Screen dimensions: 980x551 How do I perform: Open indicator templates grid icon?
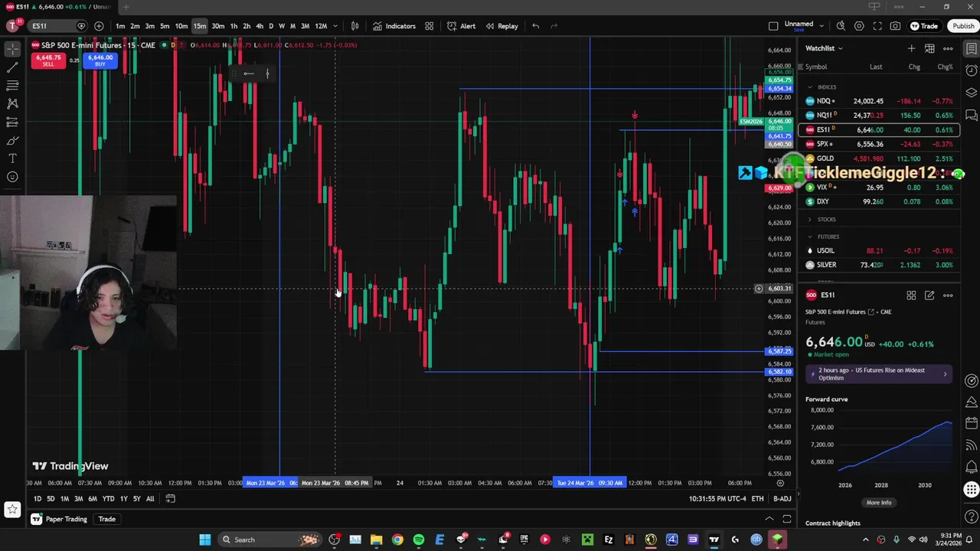coord(430,26)
